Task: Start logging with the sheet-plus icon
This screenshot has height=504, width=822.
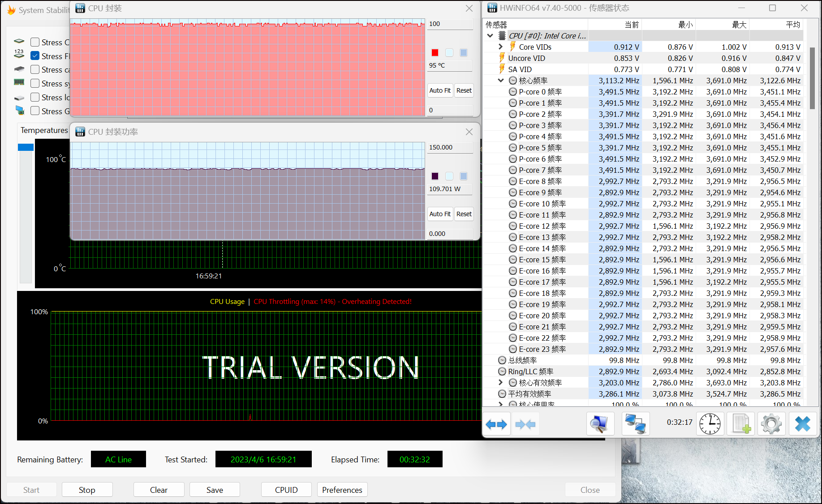Action: (x=741, y=424)
